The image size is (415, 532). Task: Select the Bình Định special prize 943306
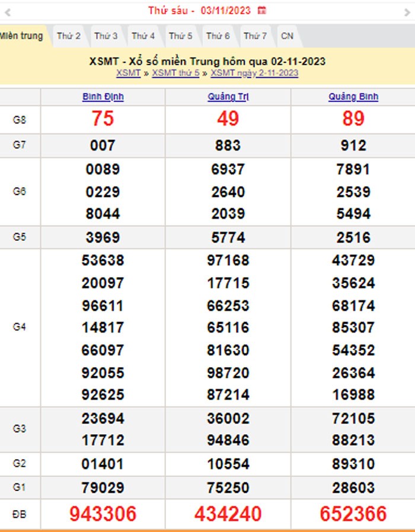tap(103, 514)
